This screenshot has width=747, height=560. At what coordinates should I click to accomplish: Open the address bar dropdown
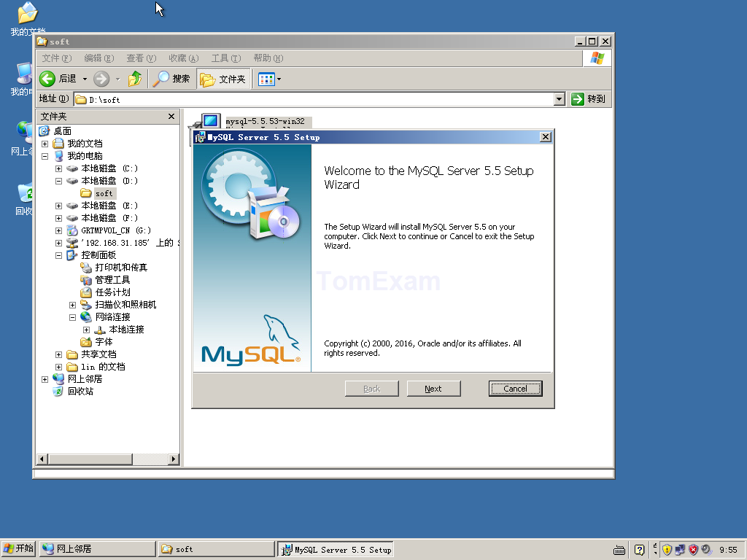tap(560, 99)
